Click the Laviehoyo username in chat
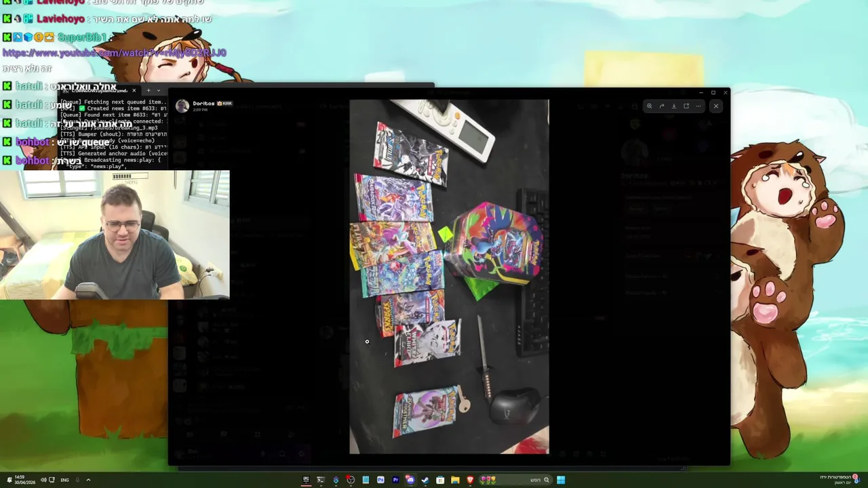868x488 pixels. (x=60, y=19)
